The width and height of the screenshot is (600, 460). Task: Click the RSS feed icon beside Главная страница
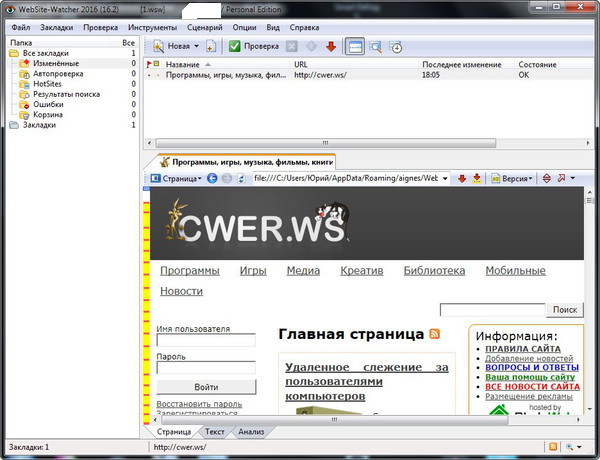point(434,334)
